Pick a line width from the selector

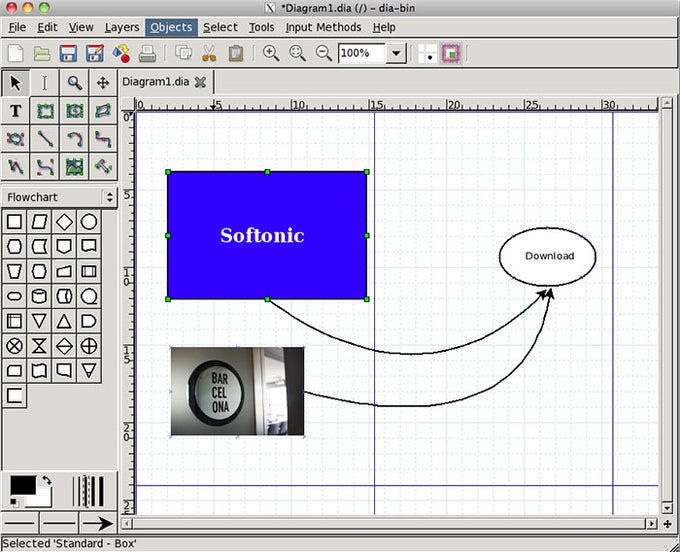click(88, 491)
